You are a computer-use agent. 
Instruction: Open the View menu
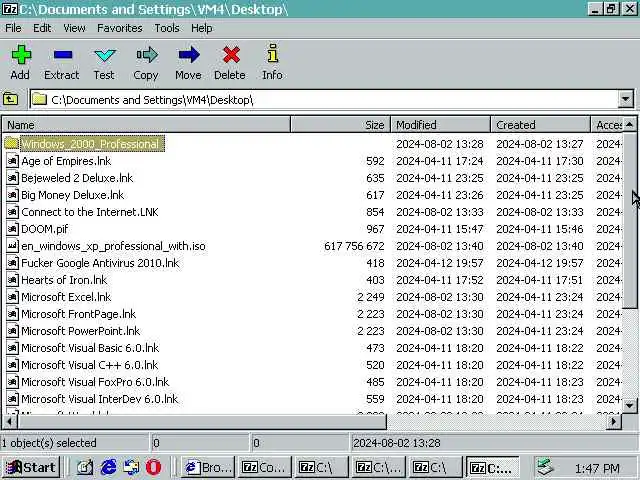coord(74,28)
